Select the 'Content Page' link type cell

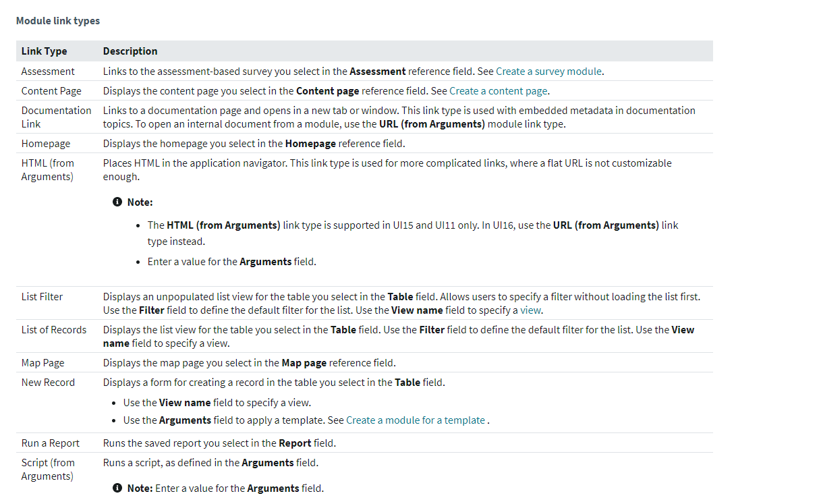(x=51, y=91)
